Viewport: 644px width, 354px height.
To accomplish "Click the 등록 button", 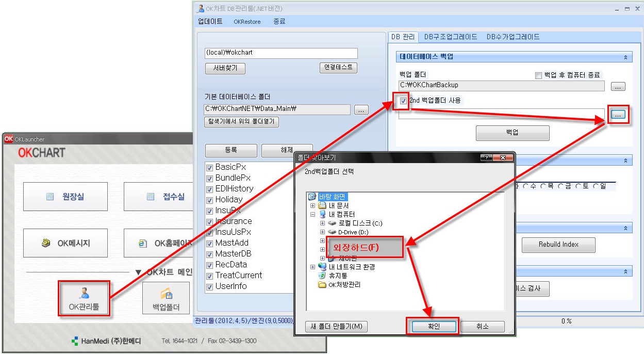I will pyautogui.click(x=231, y=151).
